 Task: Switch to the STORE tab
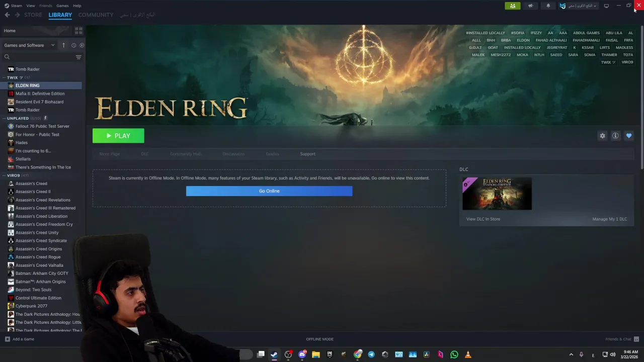tap(33, 15)
